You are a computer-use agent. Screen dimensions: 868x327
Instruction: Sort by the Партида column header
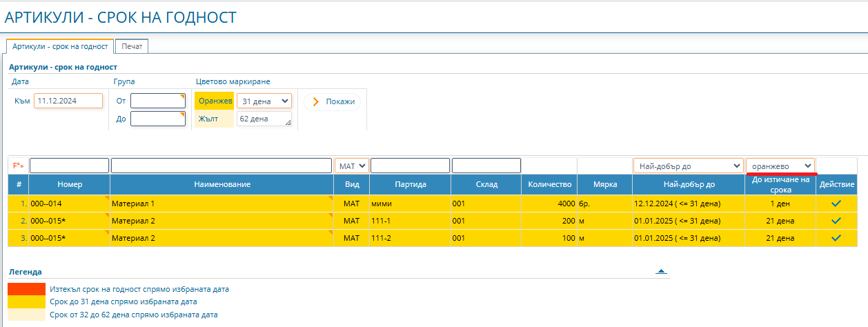pyautogui.click(x=410, y=185)
